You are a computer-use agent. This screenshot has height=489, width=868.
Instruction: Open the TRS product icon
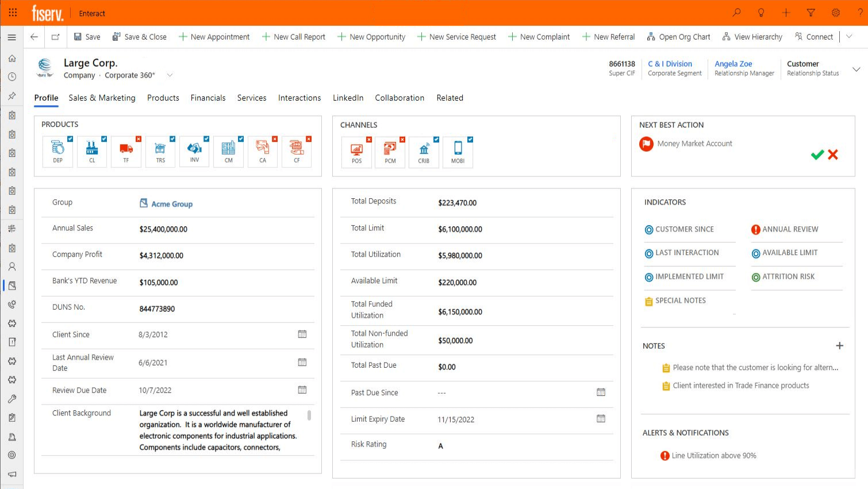point(160,152)
